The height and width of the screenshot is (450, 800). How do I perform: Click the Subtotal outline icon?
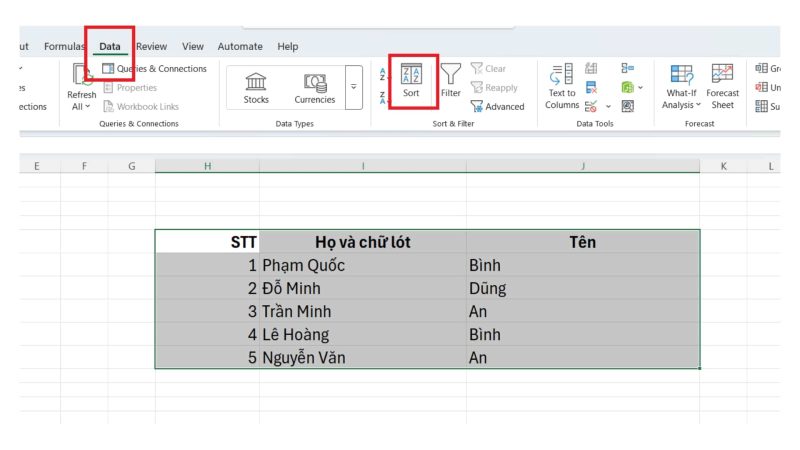pos(762,106)
